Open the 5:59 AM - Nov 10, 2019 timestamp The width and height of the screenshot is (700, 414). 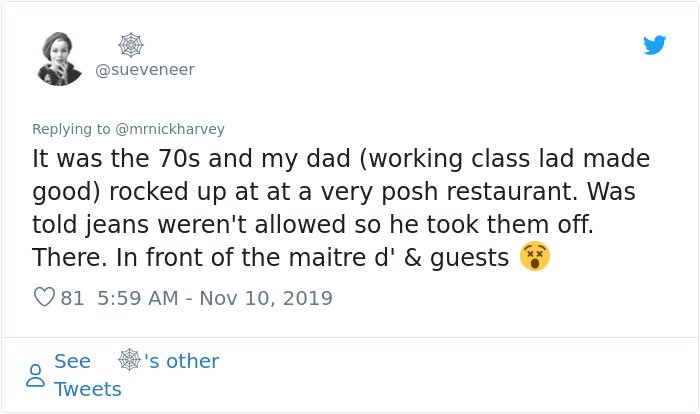coord(215,298)
